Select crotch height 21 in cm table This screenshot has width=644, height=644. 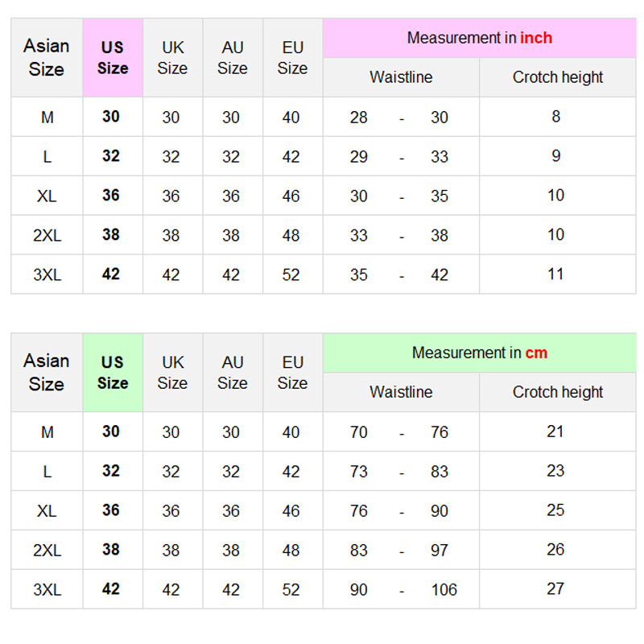[x=555, y=431]
